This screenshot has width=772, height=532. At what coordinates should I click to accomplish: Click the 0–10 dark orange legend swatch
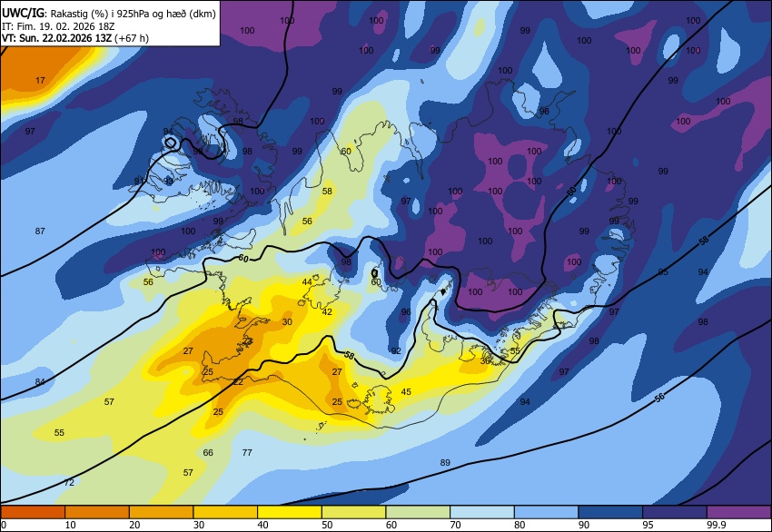point(33,512)
